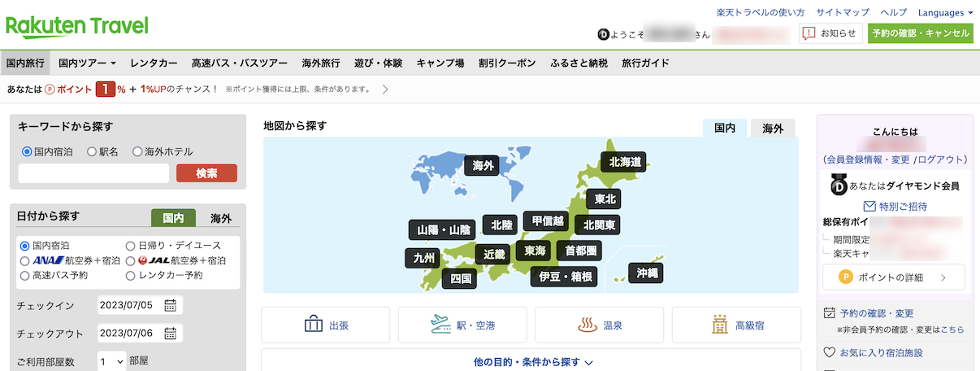Click the hot spring 温泉 icon
Image resolution: width=980 pixels, height=371 pixels.
[x=588, y=325]
